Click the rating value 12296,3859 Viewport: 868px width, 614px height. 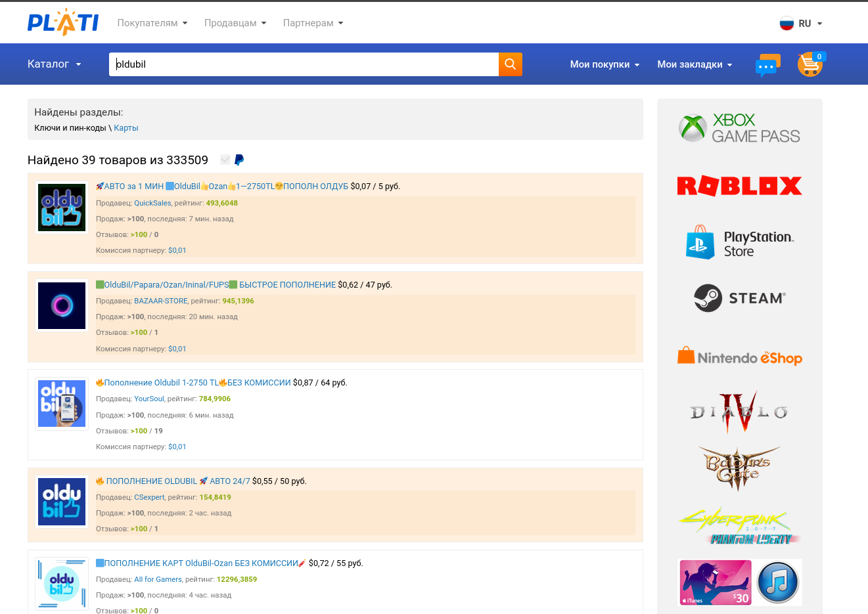click(x=237, y=580)
